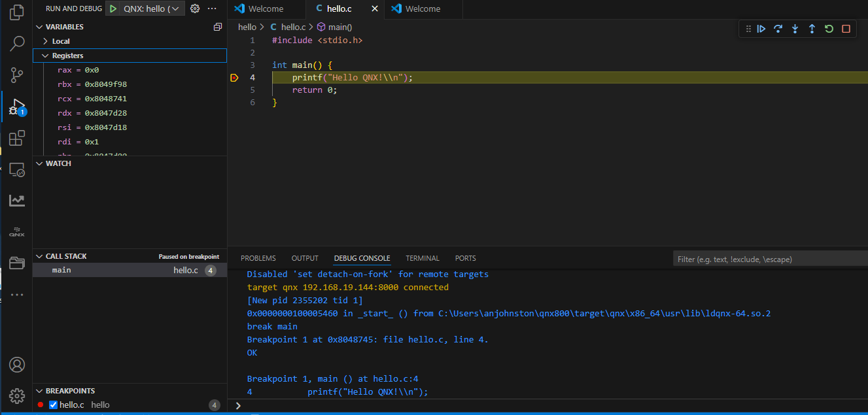Open the Remote Explorer view
The image size is (868, 415).
coord(17,169)
